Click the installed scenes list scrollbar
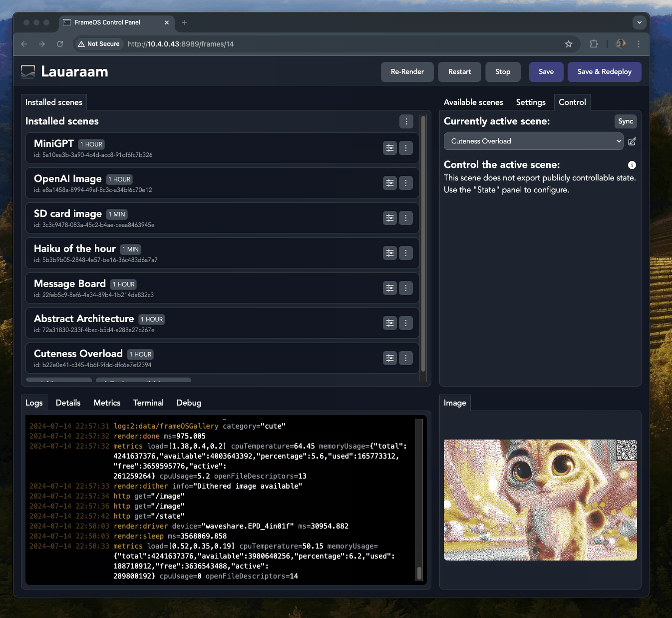This screenshot has height=618, width=672. point(423,244)
